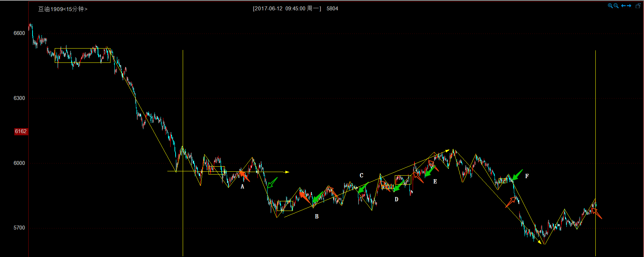This screenshot has height=257, width=644.
Task: Click the zoom out magnifier icon
Action: (616, 6)
